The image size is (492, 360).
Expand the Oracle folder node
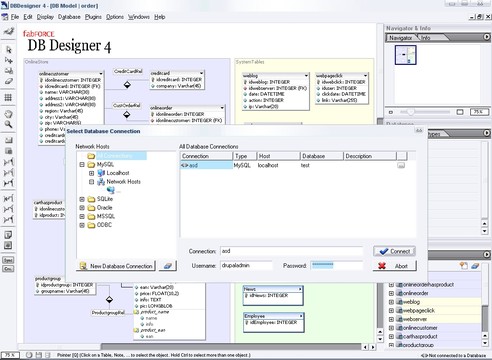pos(82,208)
